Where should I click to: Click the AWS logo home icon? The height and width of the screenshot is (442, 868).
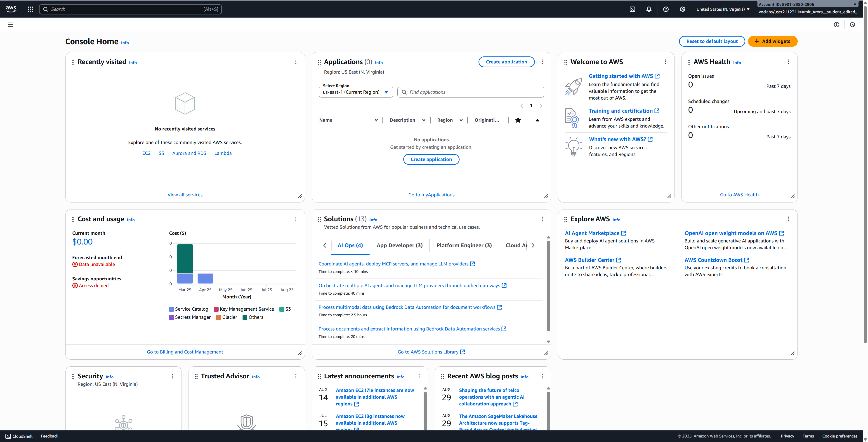pos(11,9)
